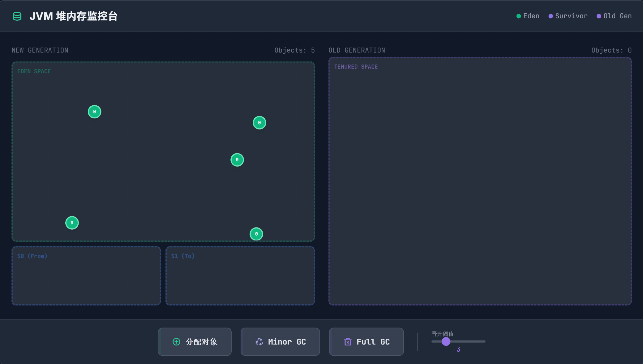Click the green database logo icon

[17, 16]
